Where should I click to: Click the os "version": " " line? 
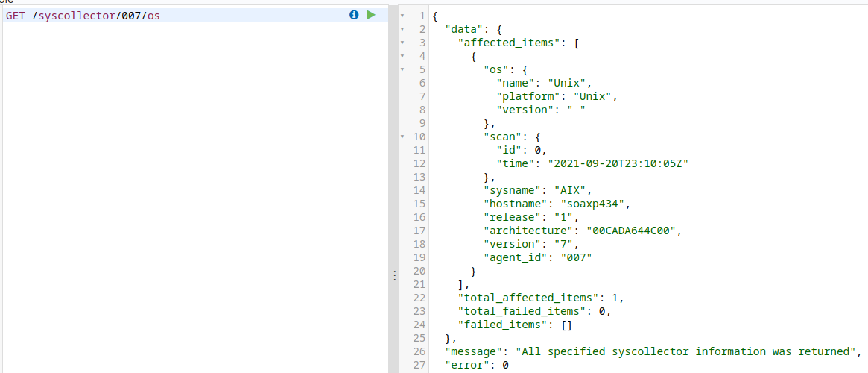(x=542, y=109)
